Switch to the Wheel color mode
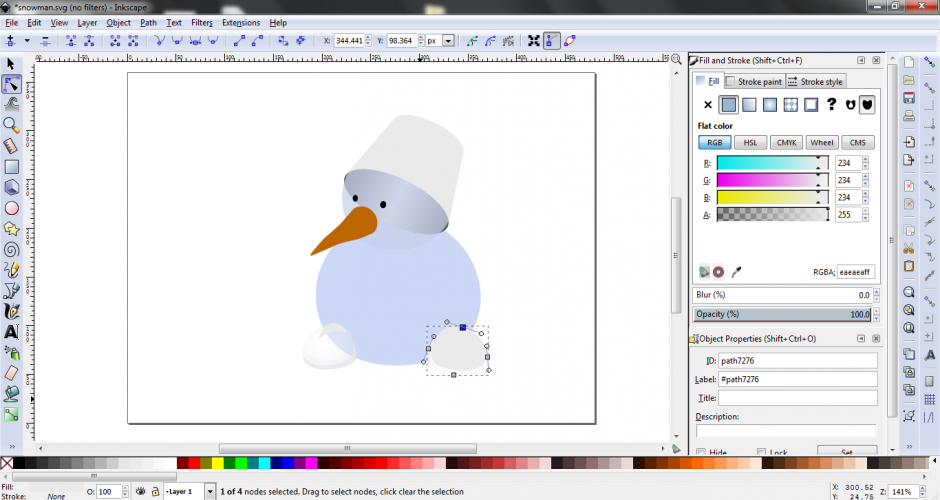Image resolution: width=940 pixels, height=500 pixels. coord(822,143)
